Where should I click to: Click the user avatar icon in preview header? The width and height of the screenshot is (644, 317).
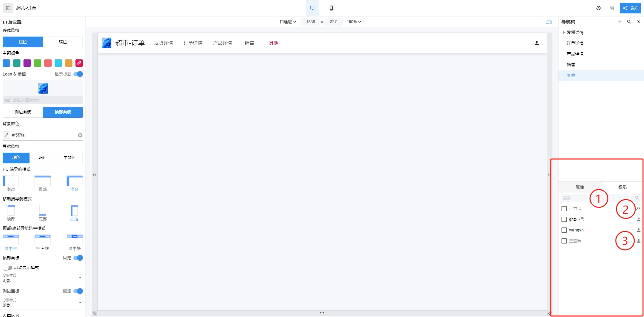click(537, 43)
